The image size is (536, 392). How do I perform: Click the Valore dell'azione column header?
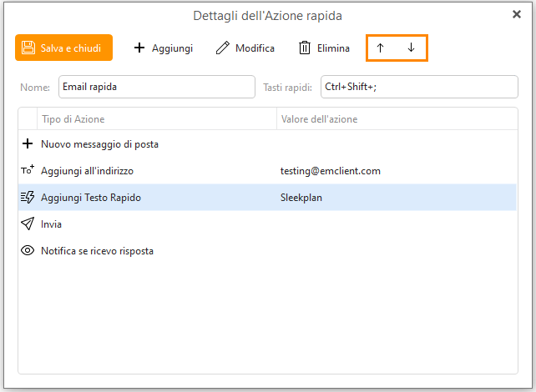click(x=397, y=118)
